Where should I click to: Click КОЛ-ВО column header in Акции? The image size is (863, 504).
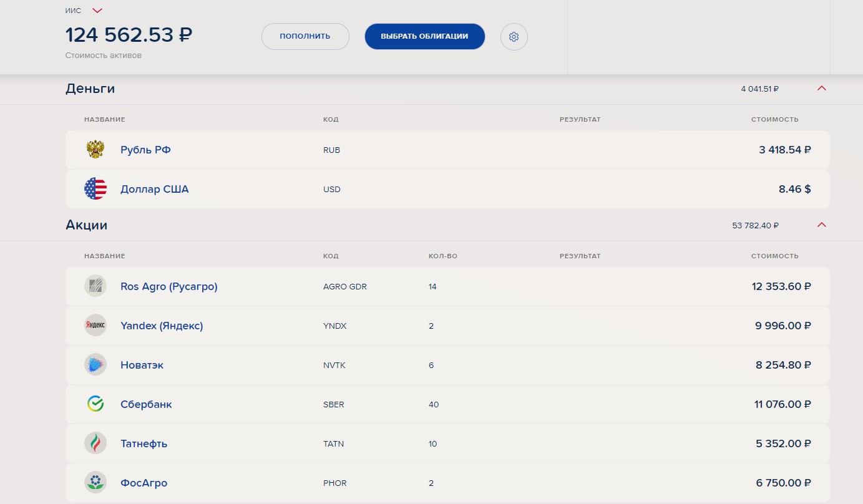tap(443, 256)
